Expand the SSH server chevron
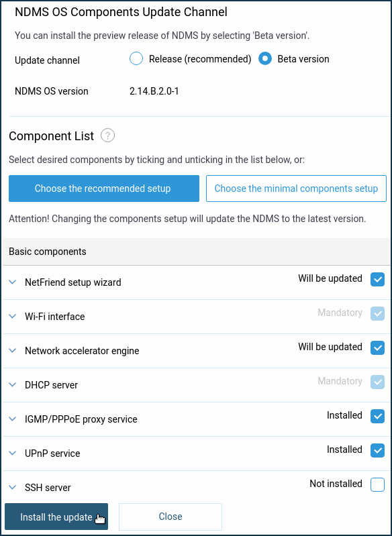 coord(13,488)
